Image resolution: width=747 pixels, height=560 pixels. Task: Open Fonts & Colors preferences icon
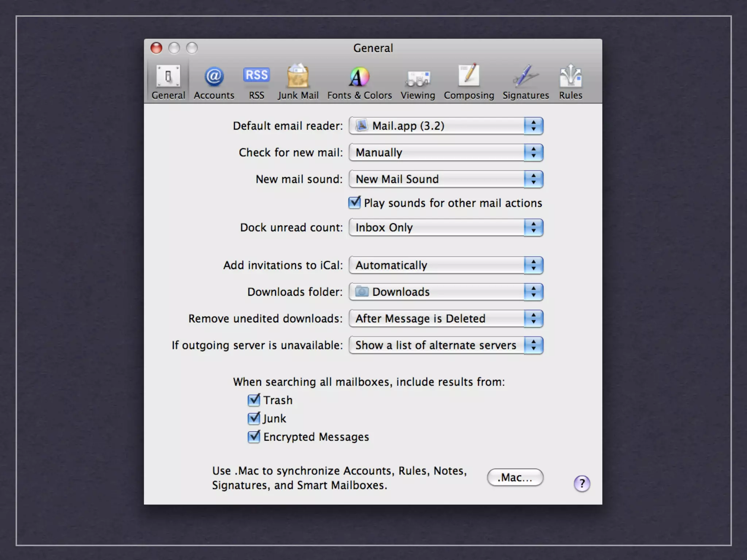359,82
